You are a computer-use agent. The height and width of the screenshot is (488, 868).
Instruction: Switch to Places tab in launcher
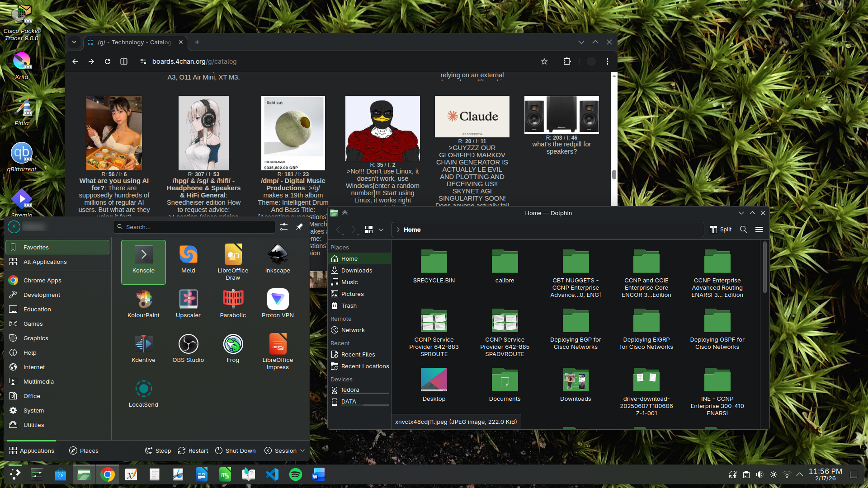(x=84, y=450)
